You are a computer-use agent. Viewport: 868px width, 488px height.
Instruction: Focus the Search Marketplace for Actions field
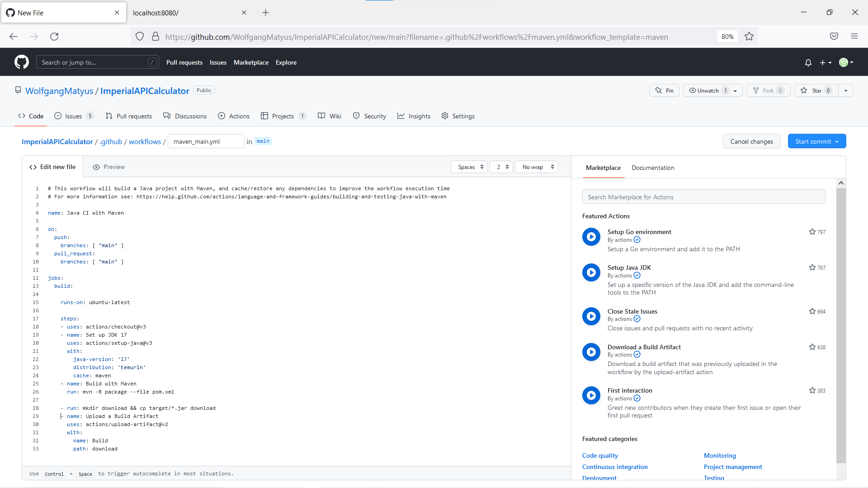tap(703, 197)
